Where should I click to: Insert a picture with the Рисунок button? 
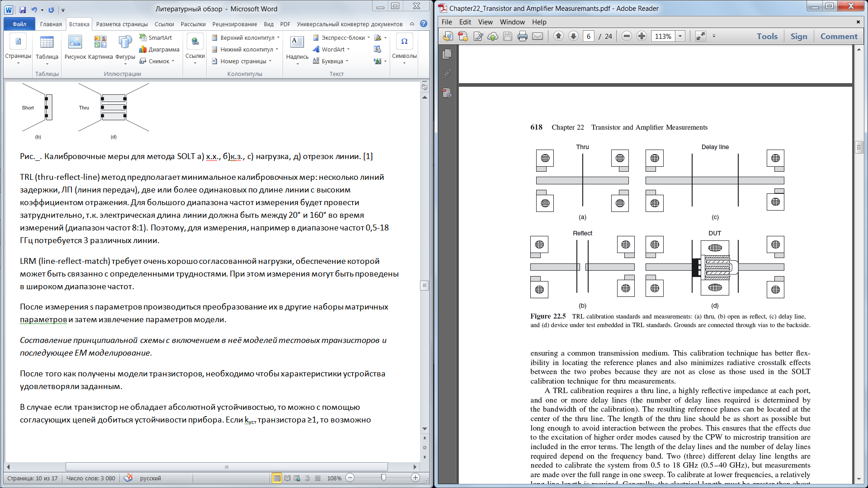pyautogui.click(x=75, y=47)
